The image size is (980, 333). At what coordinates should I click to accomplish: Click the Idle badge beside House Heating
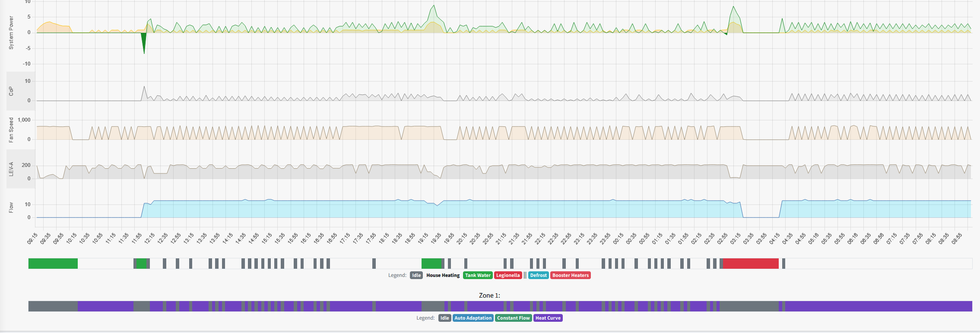[x=416, y=275]
